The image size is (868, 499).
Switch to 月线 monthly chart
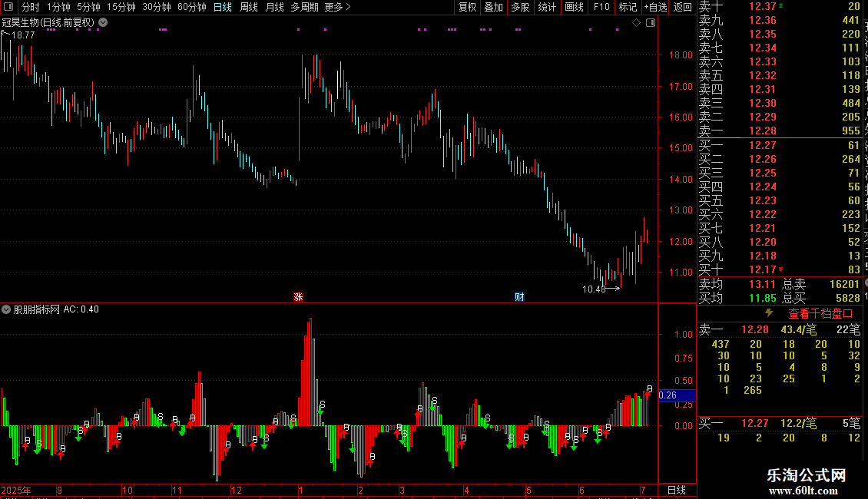[x=274, y=7]
